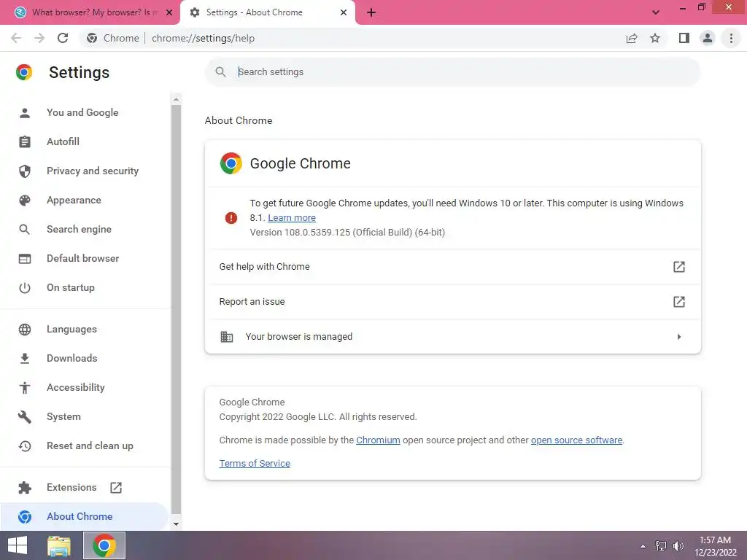Open external link icon for Get help with Chrome
This screenshot has width=747, height=560.
[x=679, y=267]
